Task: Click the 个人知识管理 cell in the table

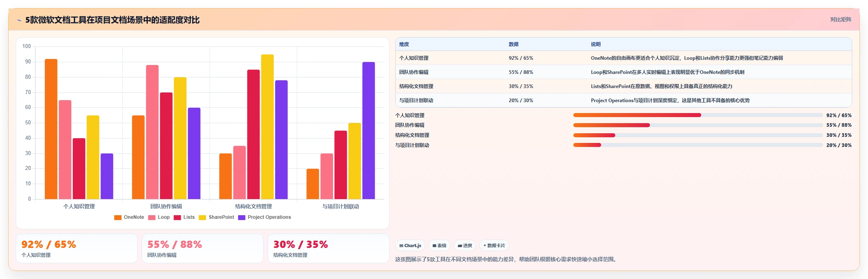Action: [414, 58]
